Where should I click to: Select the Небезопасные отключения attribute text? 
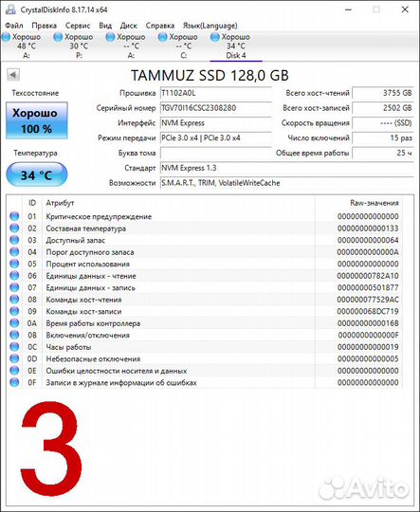click(x=93, y=358)
